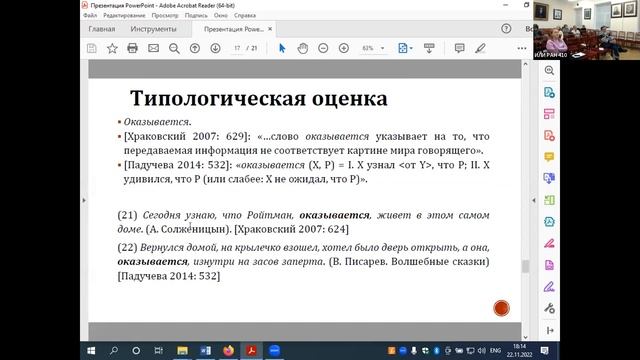Open the Справка menu
Viewport: 640px width, 360px height.
point(245,15)
